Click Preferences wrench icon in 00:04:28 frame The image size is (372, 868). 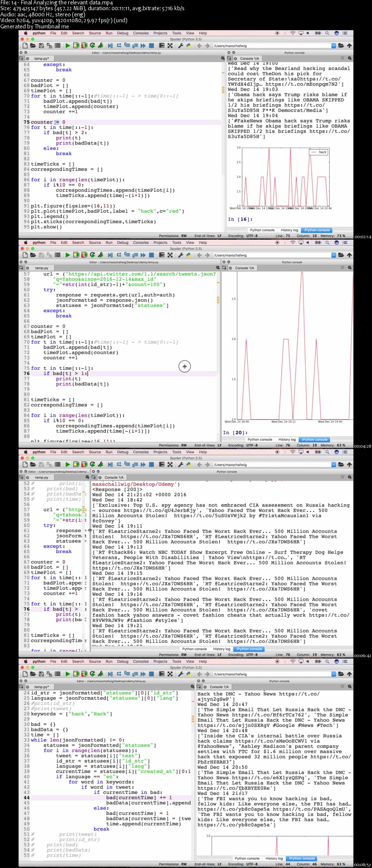181,255
